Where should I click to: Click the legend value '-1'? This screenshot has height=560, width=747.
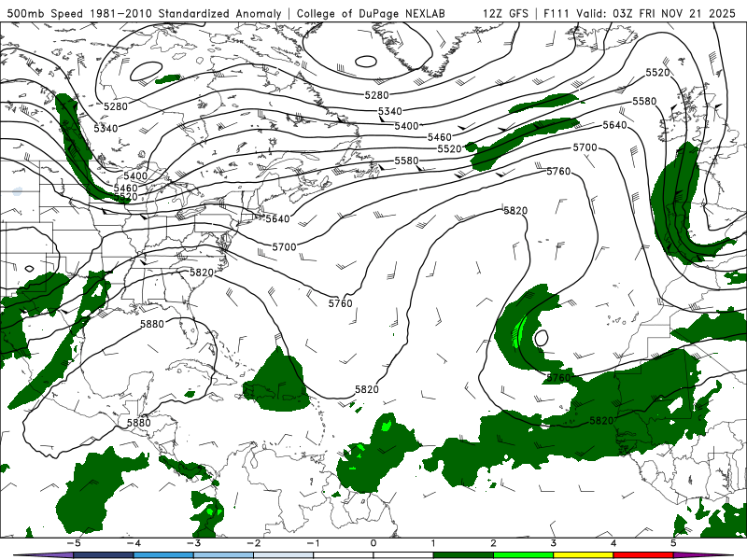point(313,543)
